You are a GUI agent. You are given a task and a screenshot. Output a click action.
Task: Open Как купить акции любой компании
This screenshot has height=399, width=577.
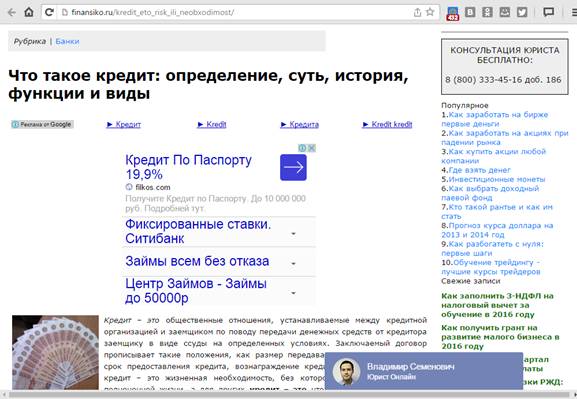pos(493,156)
